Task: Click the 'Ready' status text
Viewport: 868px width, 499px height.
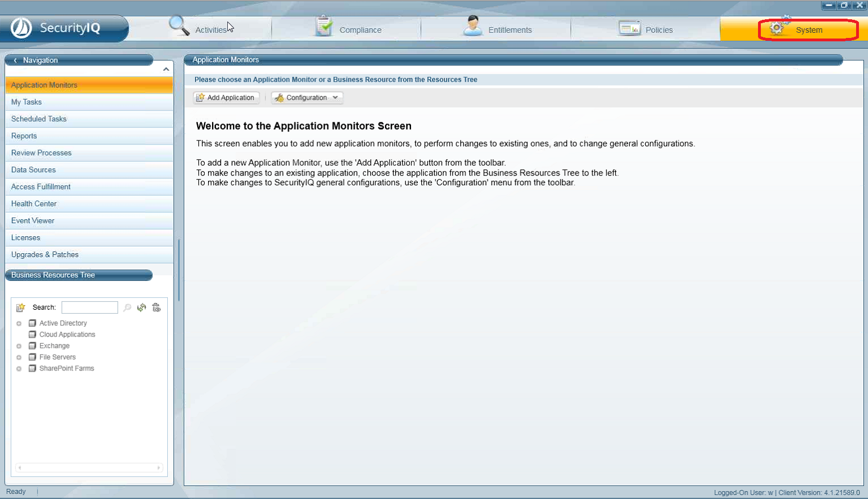Action: pos(16,492)
